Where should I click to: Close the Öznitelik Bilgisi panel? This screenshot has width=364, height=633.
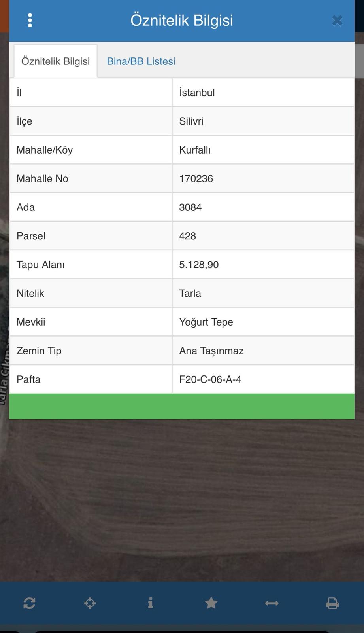[x=337, y=21]
